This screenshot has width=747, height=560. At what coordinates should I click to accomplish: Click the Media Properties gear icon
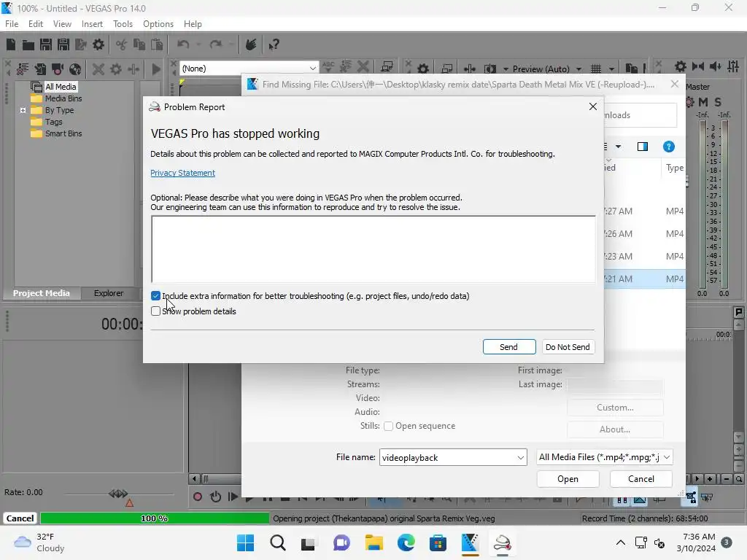pos(116,69)
